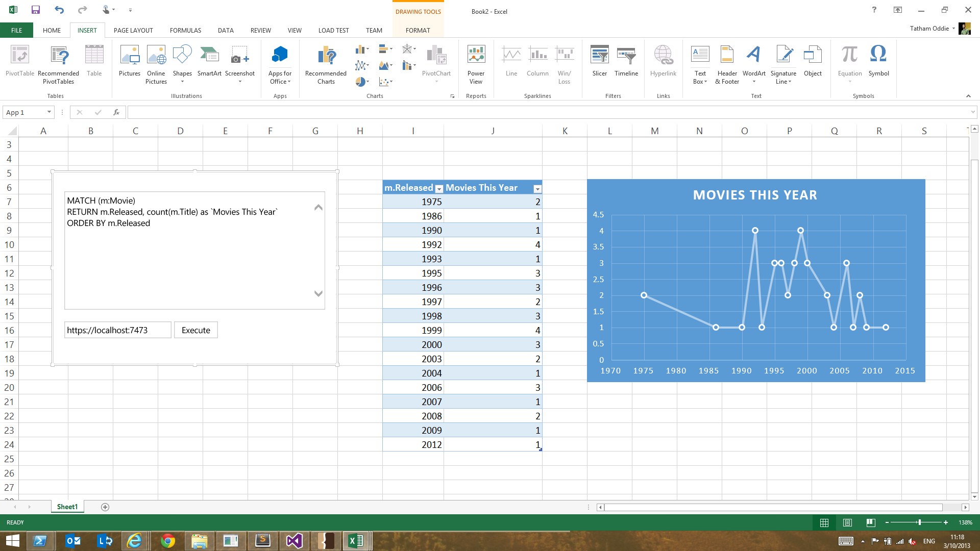The image size is (980, 551).
Task: Open the PAGE LAYOUT tab
Action: 133,30
